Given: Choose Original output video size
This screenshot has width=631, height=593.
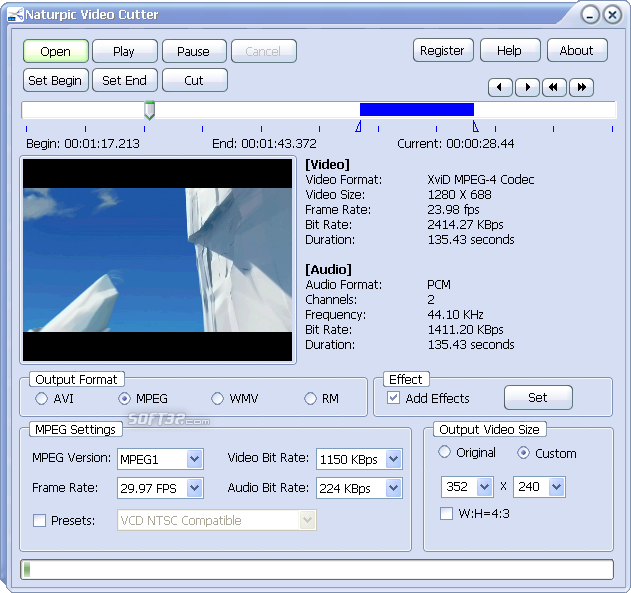Looking at the screenshot, I should (444, 452).
